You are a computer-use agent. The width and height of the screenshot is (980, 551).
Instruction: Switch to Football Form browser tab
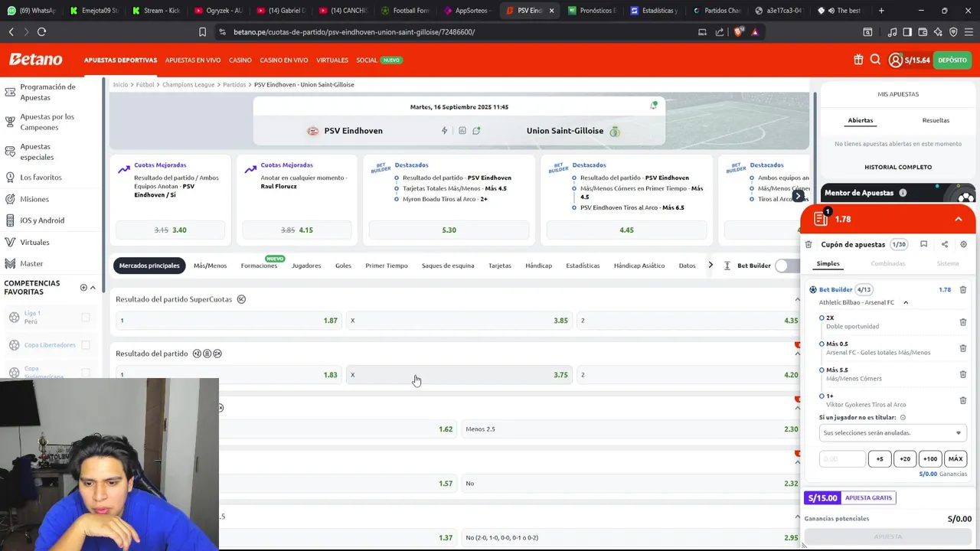[405, 11]
